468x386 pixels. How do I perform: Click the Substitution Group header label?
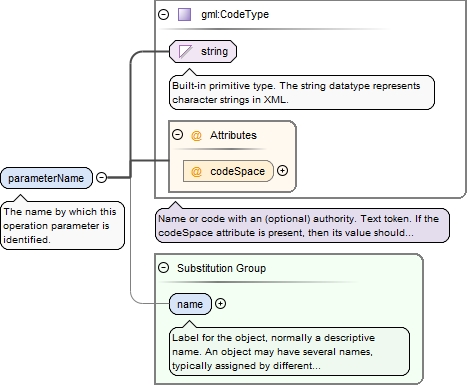point(222,268)
